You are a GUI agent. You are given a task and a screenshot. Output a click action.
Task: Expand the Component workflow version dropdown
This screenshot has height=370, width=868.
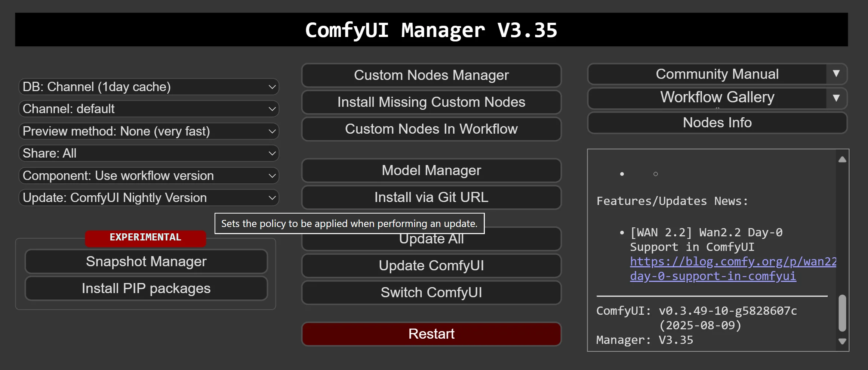(x=149, y=176)
